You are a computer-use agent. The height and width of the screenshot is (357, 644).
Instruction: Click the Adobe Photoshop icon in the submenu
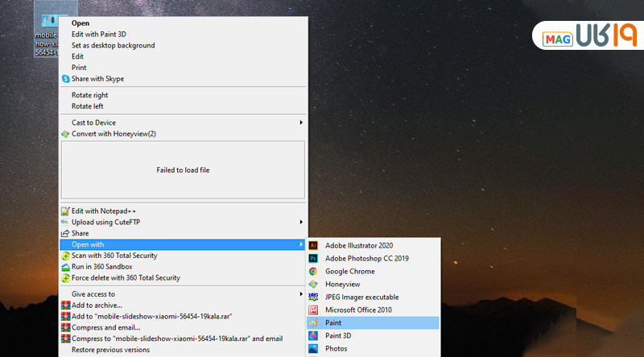(x=313, y=259)
